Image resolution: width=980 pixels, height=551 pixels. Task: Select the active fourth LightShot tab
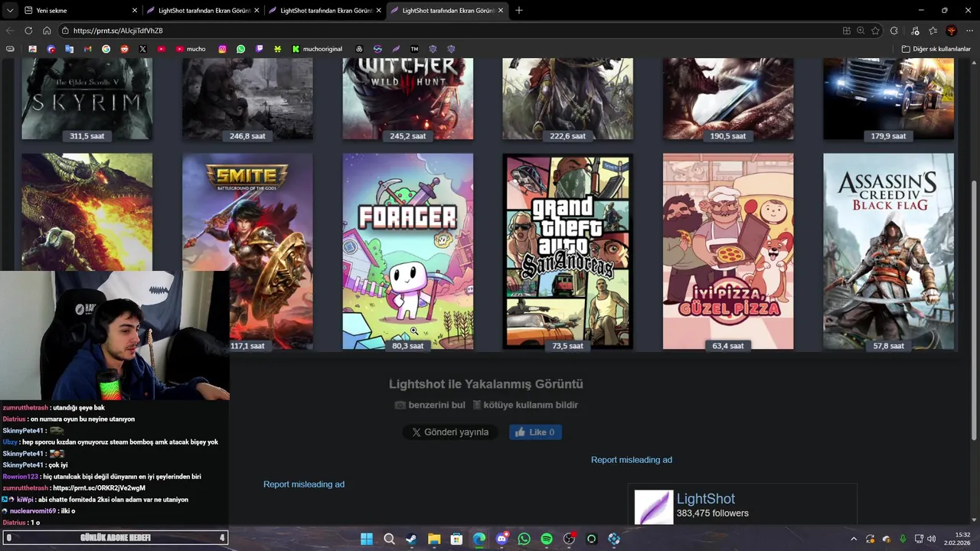coord(446,11)
